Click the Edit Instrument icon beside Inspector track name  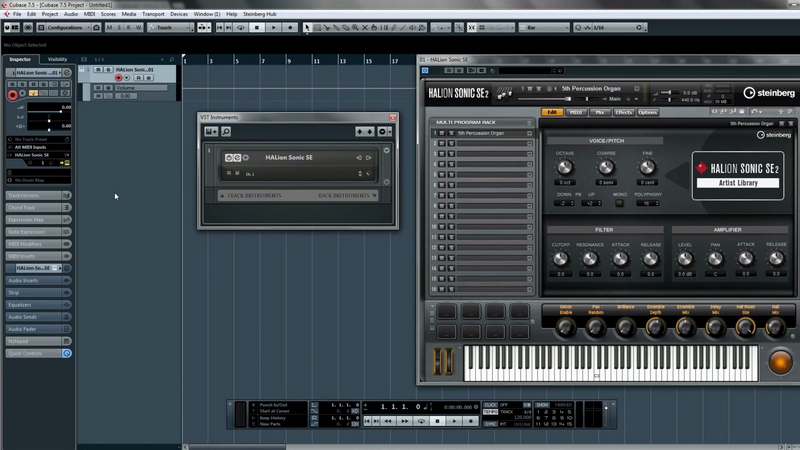(67, 72)
